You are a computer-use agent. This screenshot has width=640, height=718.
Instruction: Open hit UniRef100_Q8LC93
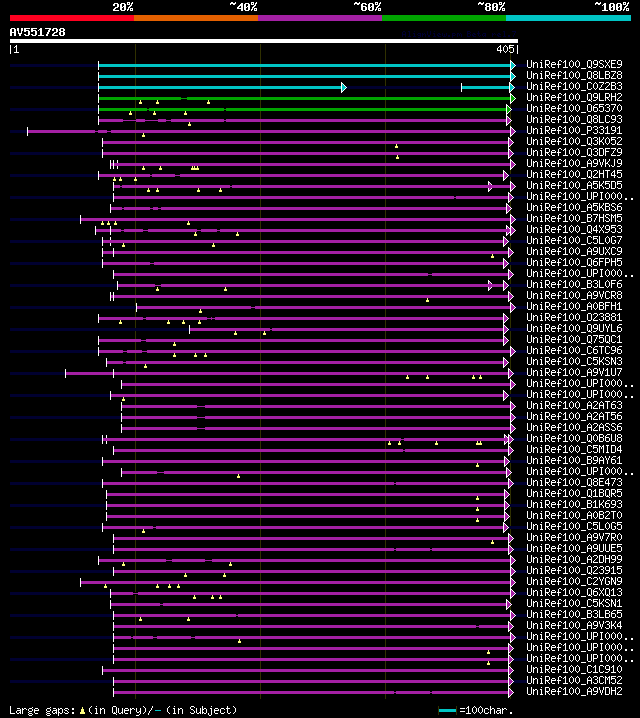574,120
